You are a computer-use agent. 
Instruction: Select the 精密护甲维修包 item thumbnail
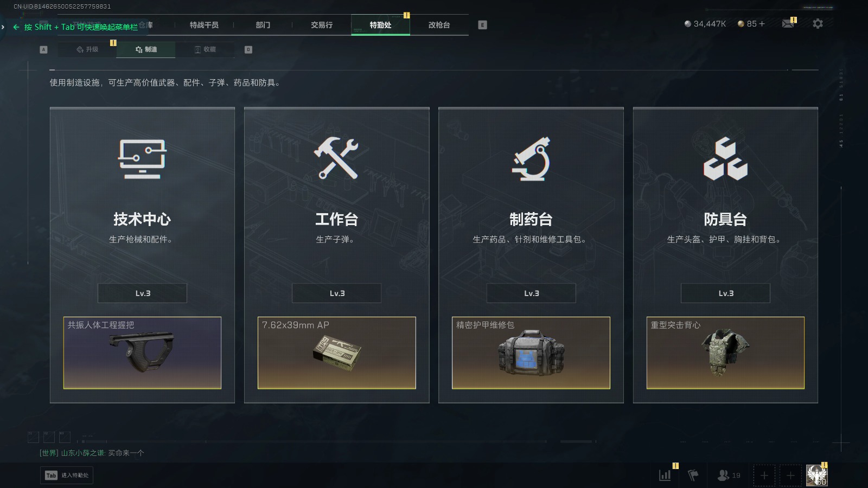(531, 353)
